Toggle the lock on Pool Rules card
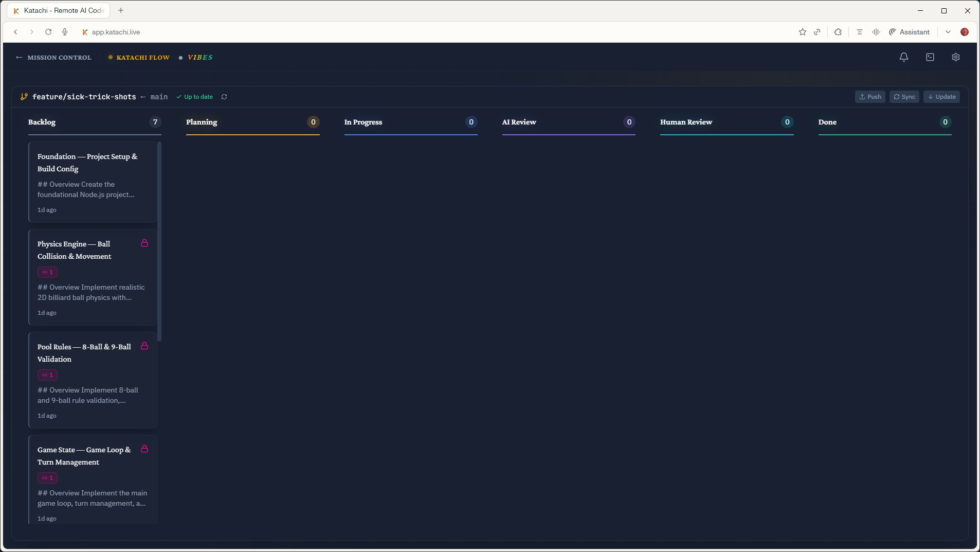980x552 pixels. (144, 346)
